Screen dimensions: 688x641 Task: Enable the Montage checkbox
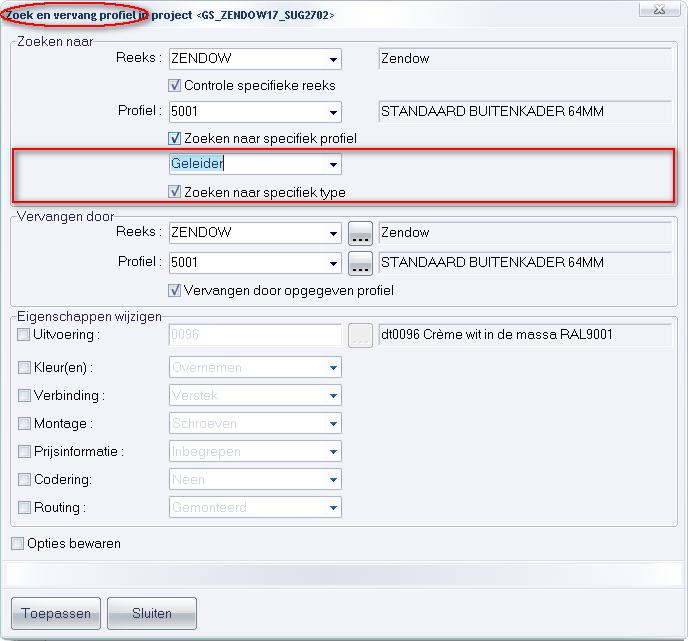point(24,423)
